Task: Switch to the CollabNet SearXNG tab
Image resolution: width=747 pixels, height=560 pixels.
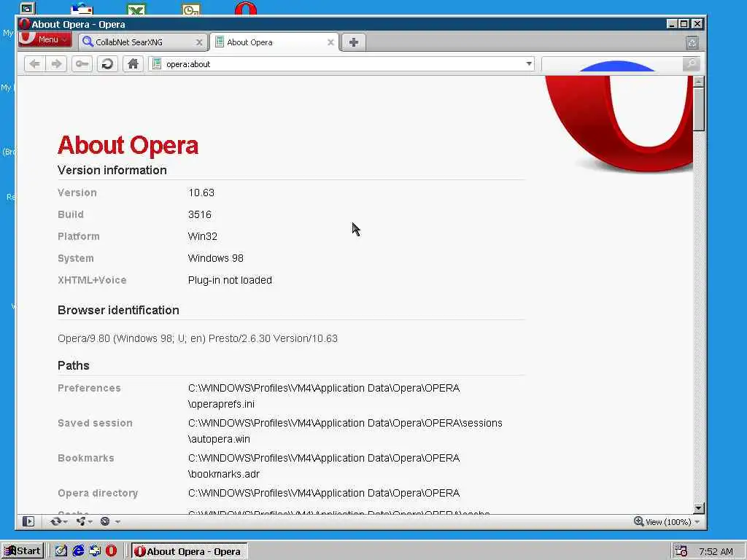Action: tap(143, 42)
